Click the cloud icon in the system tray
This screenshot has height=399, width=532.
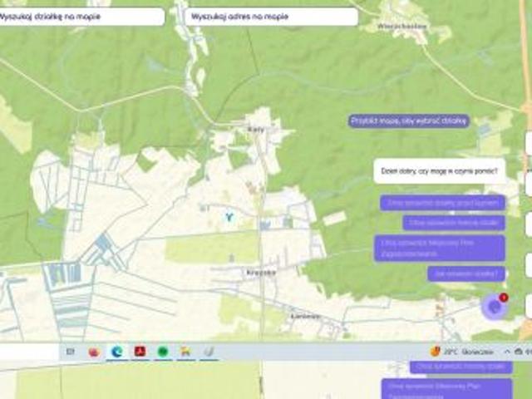point(518,352)
